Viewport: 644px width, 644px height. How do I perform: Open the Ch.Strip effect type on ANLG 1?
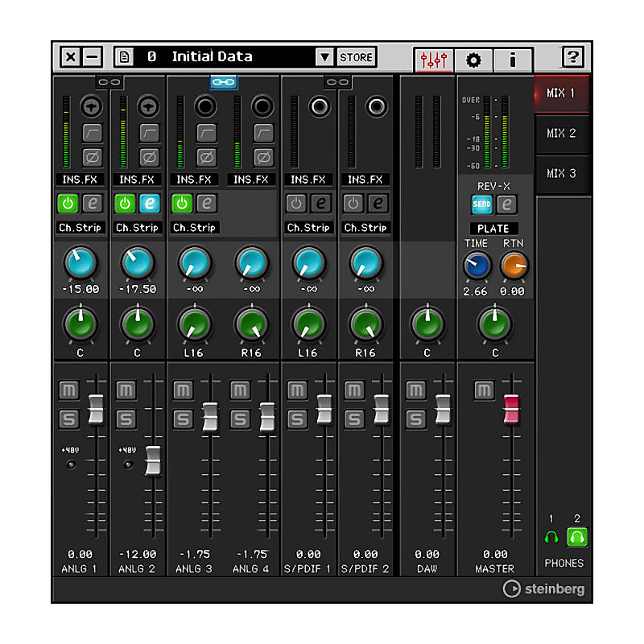point(80,228)
